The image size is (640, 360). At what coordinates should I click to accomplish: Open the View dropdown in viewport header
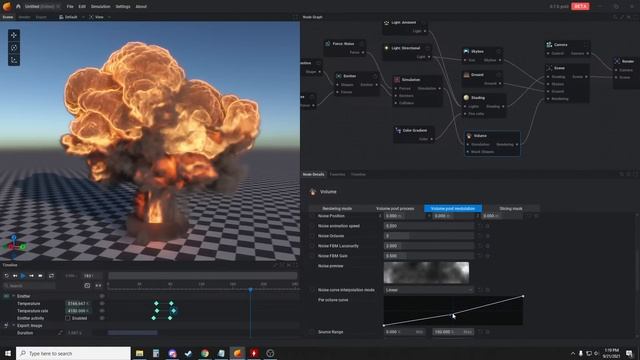[100, 17]
